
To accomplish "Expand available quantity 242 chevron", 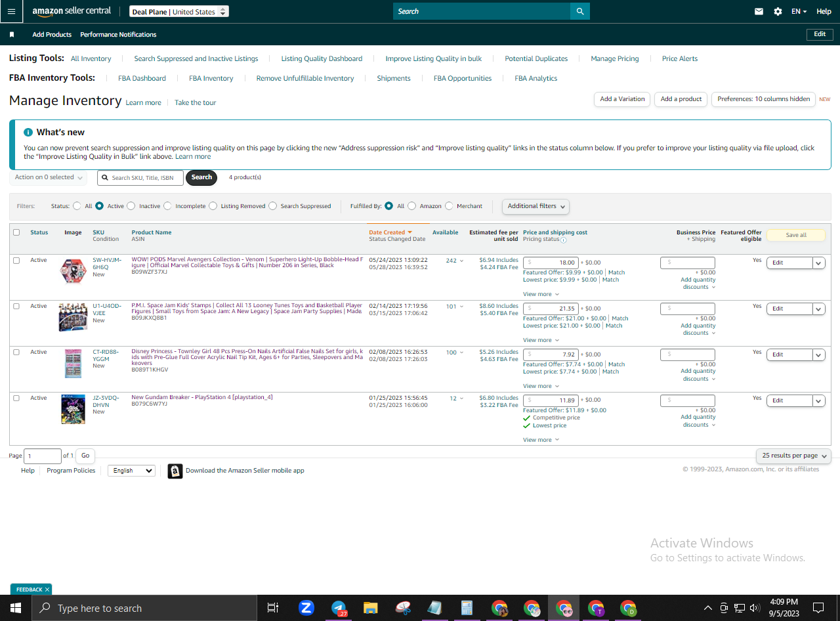I will pos(461,261).
